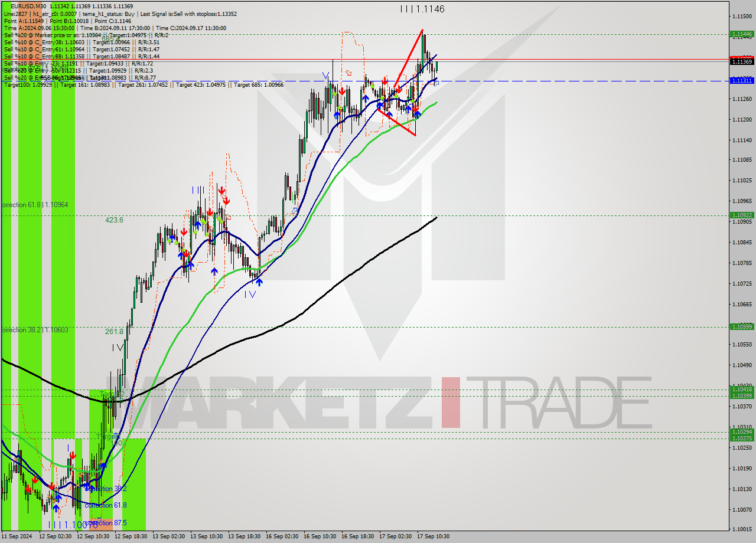The height and width of the screenshot is (543, 756).
Task: Select the 'Sell %10 @ C_Entry88' row
Action: (82, 56)
